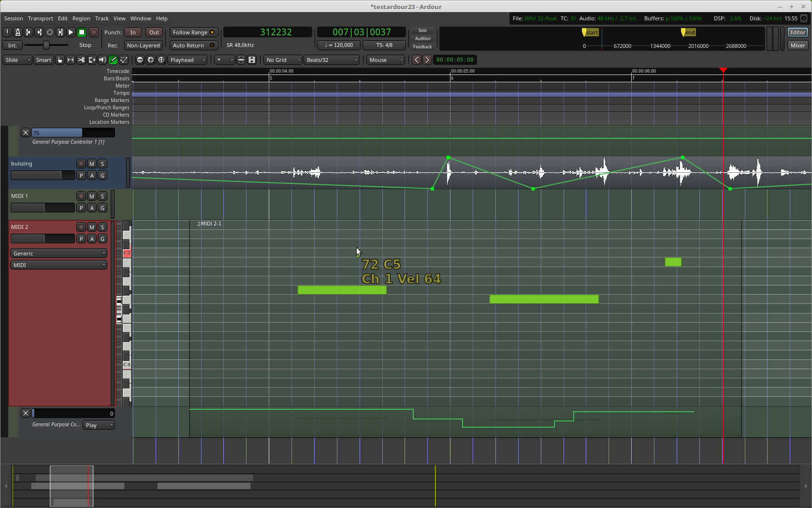
Task: Select the Audition speaker tool
Action: [102, 60]
